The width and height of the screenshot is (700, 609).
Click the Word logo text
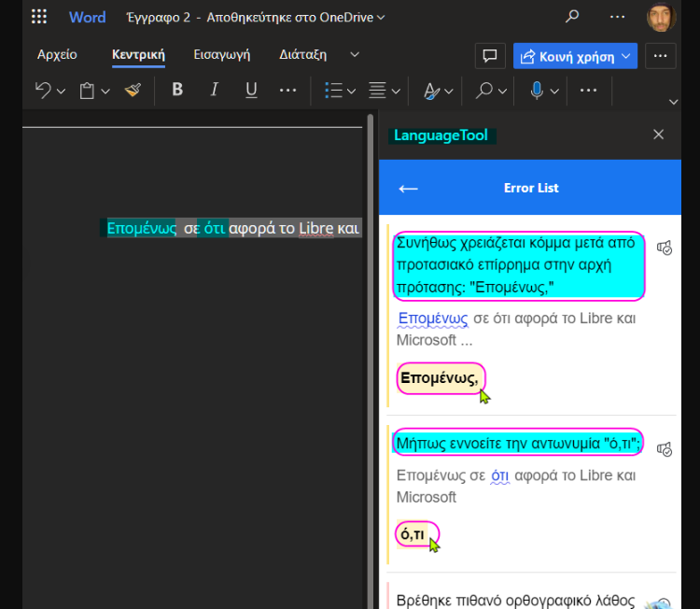87,18
